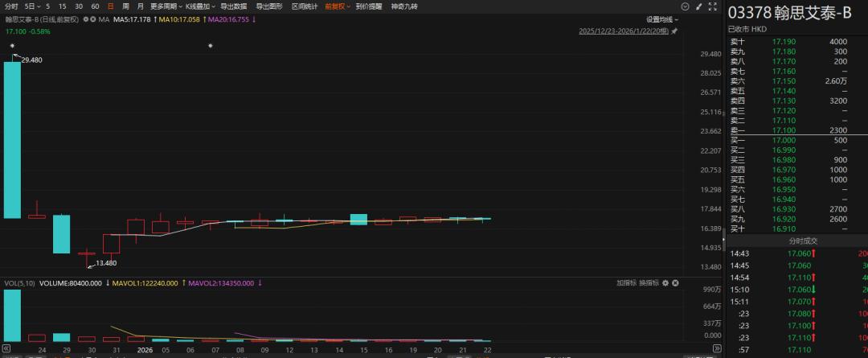Select the 月 monthly K-line tab
The width and height of the screenshot is (868, 358).
tap(141, 6)
